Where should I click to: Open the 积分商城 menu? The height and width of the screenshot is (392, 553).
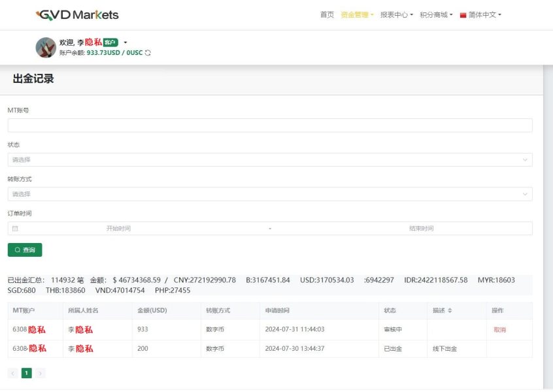(435, 15)
